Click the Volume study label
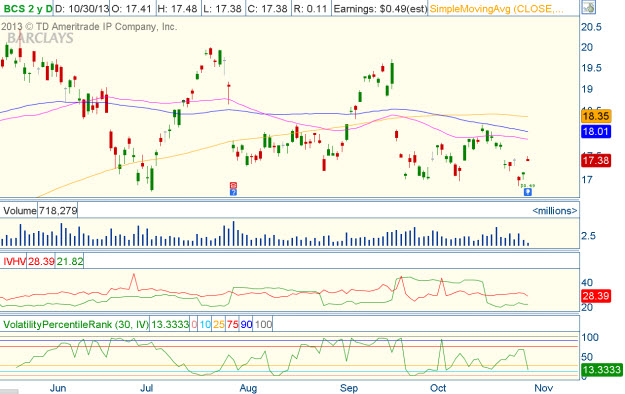This screenshot has width=625, height=394. 20,211
